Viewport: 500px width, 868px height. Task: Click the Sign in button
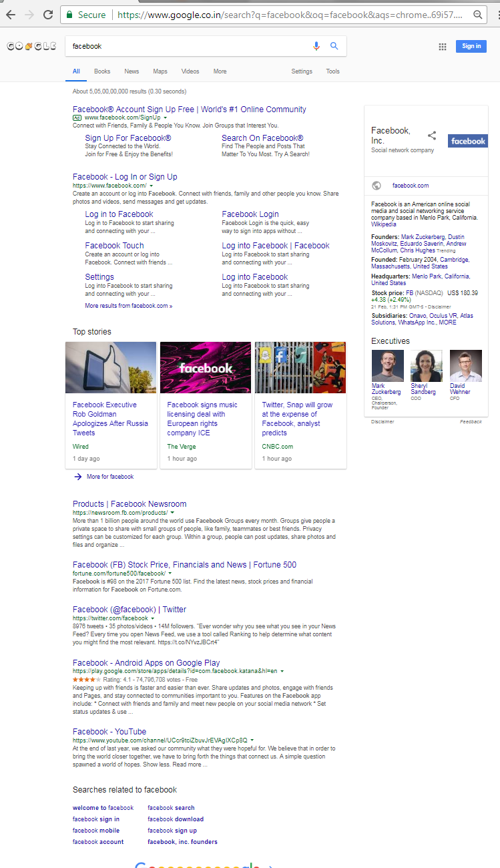coord(471,46)
